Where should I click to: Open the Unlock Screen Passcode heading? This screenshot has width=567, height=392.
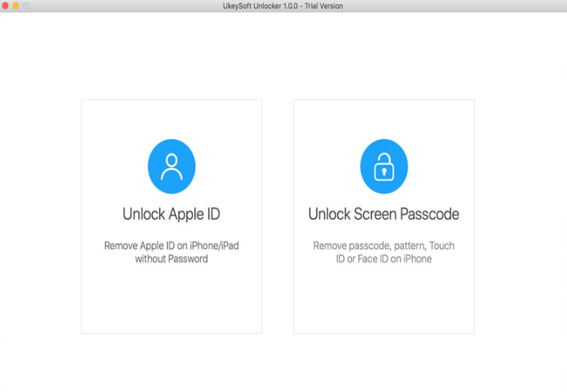[x=384, y=214]
